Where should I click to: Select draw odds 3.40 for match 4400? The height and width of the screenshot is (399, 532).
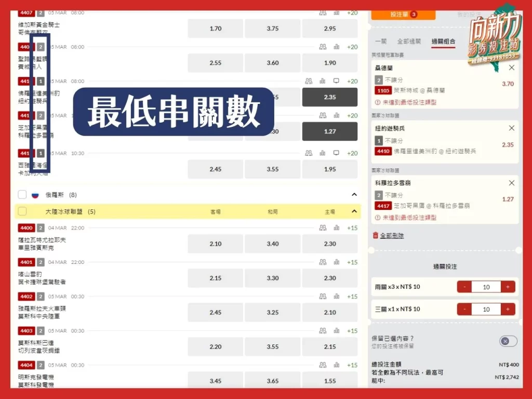pos(272,244)
